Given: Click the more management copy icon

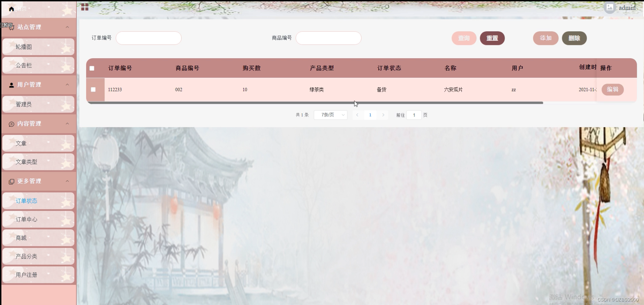Looking at the screenshot, I should (12, 182).
